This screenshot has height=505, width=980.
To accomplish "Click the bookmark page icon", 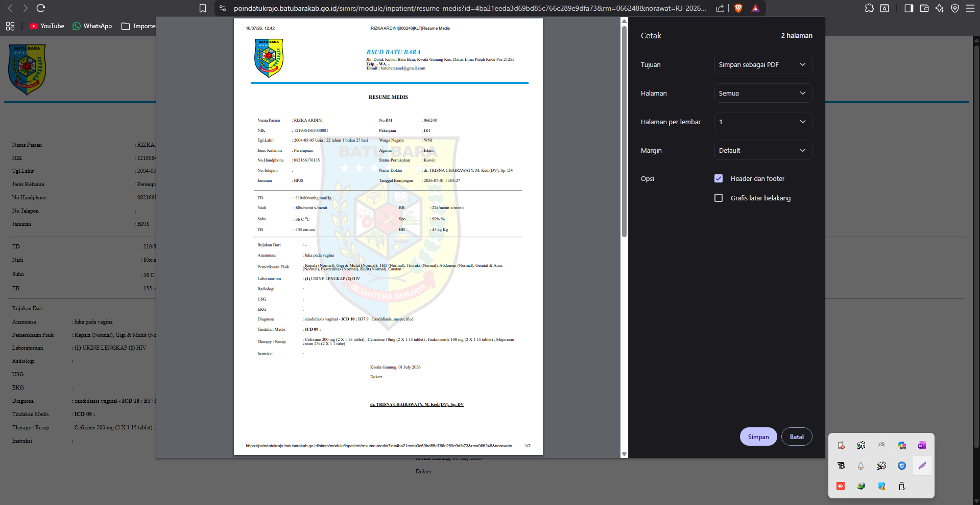I will (x=203, y=8).
